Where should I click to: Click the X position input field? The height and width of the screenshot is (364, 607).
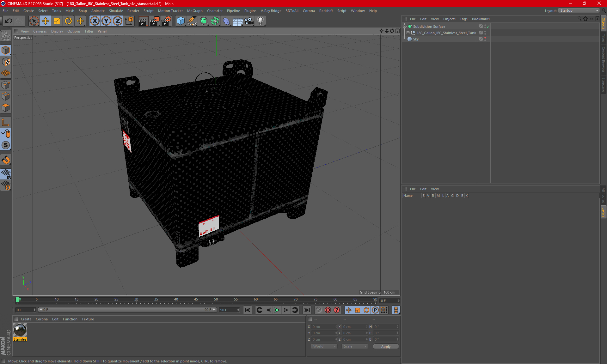pos(324,327)
